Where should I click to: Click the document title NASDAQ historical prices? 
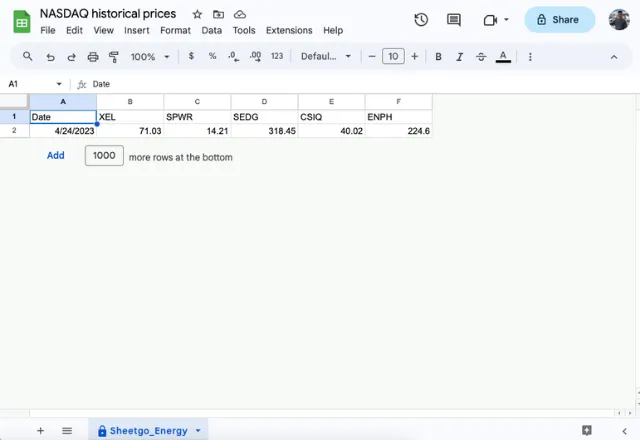(108, 13)
